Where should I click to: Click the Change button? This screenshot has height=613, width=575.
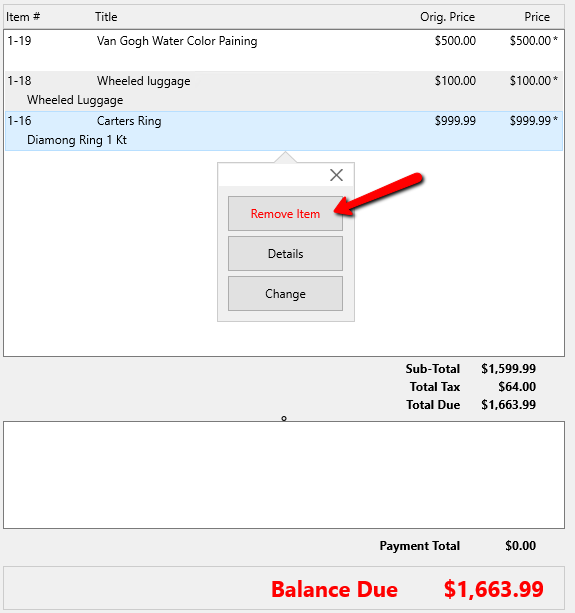point(285,294)
